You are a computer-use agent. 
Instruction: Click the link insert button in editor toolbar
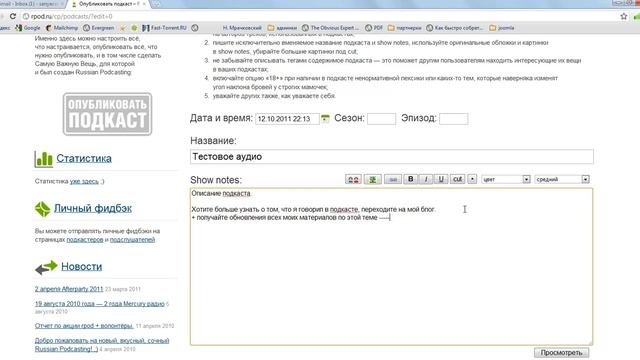pyautogui.click(x=393, y=179)
